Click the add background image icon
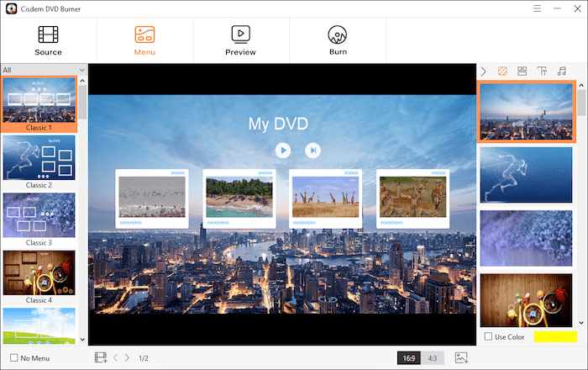Screen dimensions: 588x370 461,357
